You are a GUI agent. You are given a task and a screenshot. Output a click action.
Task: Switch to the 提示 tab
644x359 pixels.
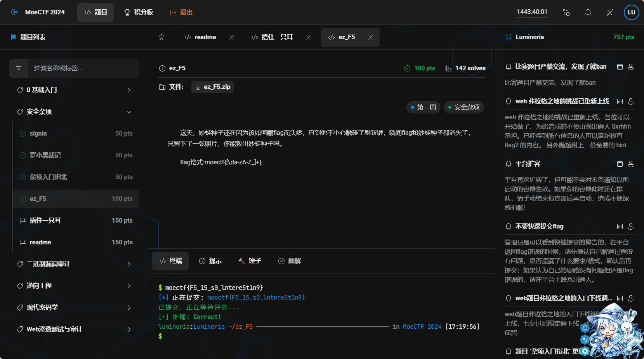point(210,261)
